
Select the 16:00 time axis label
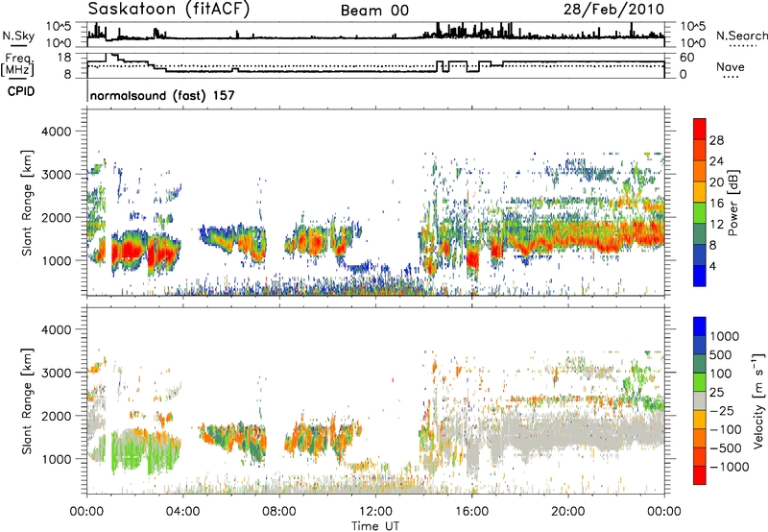[x=471, y=512]
